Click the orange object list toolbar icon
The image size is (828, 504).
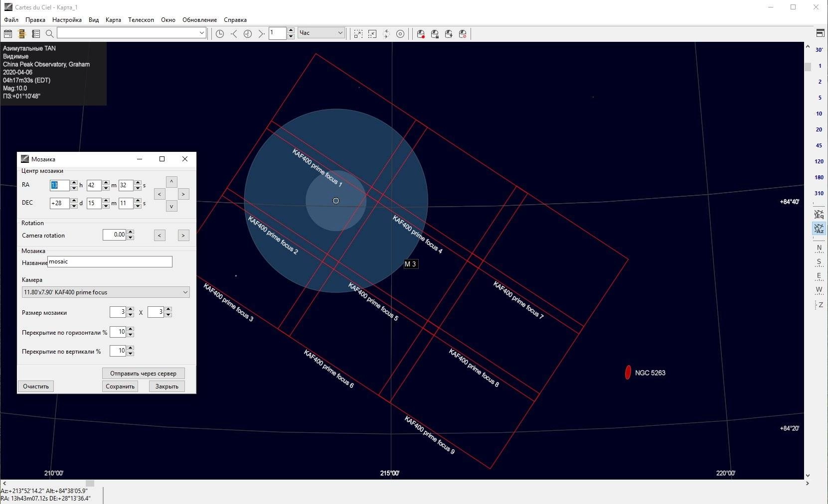22,33
